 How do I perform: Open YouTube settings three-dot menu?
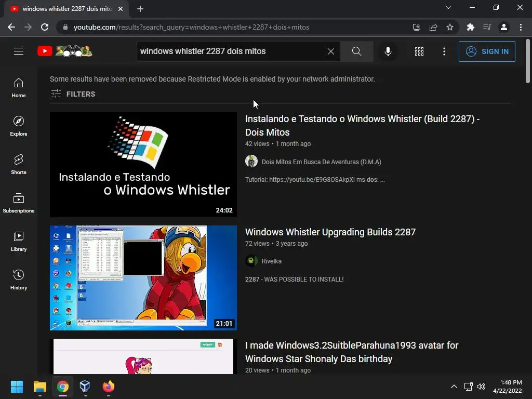click(x=444, y=51)
